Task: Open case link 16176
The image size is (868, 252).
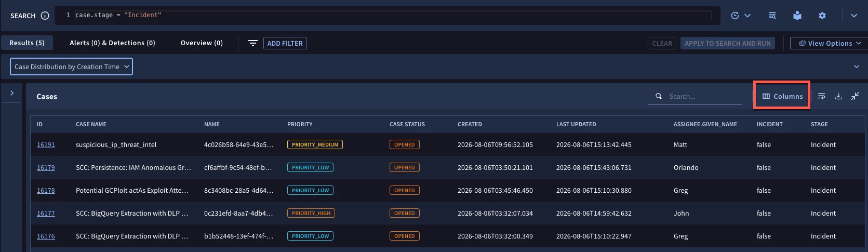Action: [x=46, y=236]
